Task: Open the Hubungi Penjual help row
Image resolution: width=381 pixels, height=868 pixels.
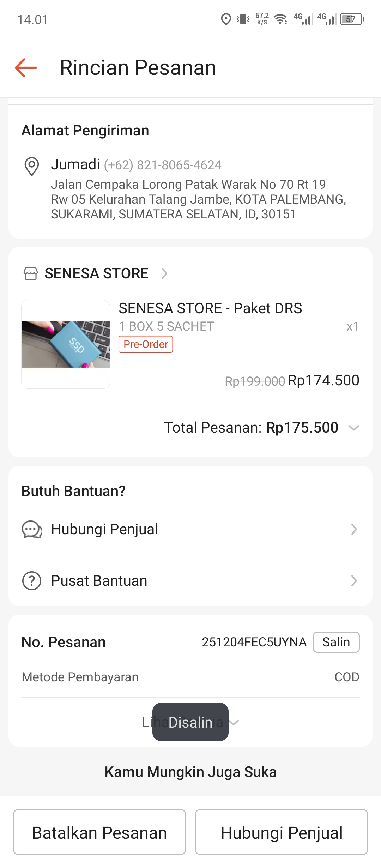Action: pos(190,529)
